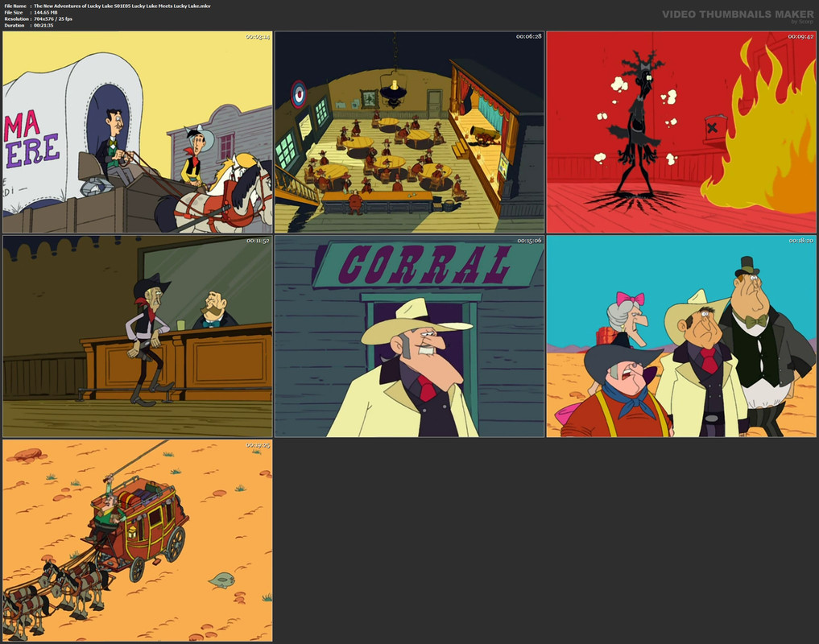Open the saloon interior thumbnail at 00:06:28
Image resolution: width=819 pixels, height=644 pixels.
tap(409, 132)
